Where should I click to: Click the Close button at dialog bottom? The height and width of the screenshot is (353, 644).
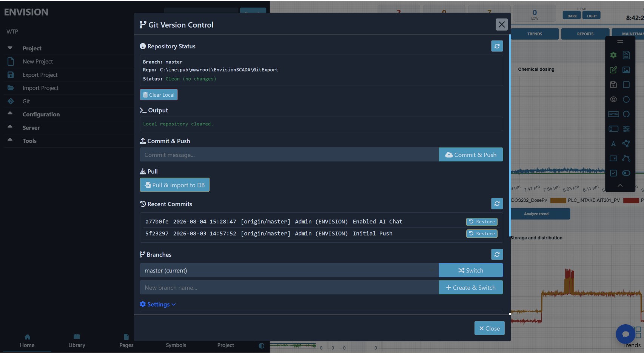coord(489,328)
